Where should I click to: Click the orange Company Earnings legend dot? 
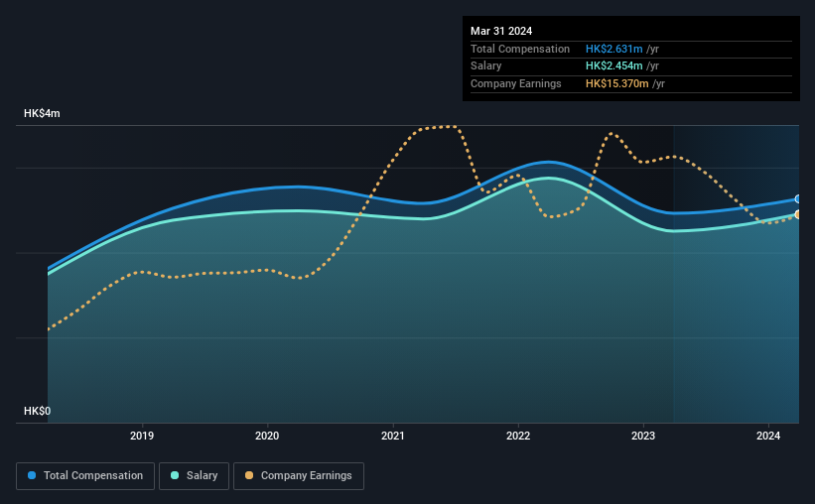click(x=249, y=475)
